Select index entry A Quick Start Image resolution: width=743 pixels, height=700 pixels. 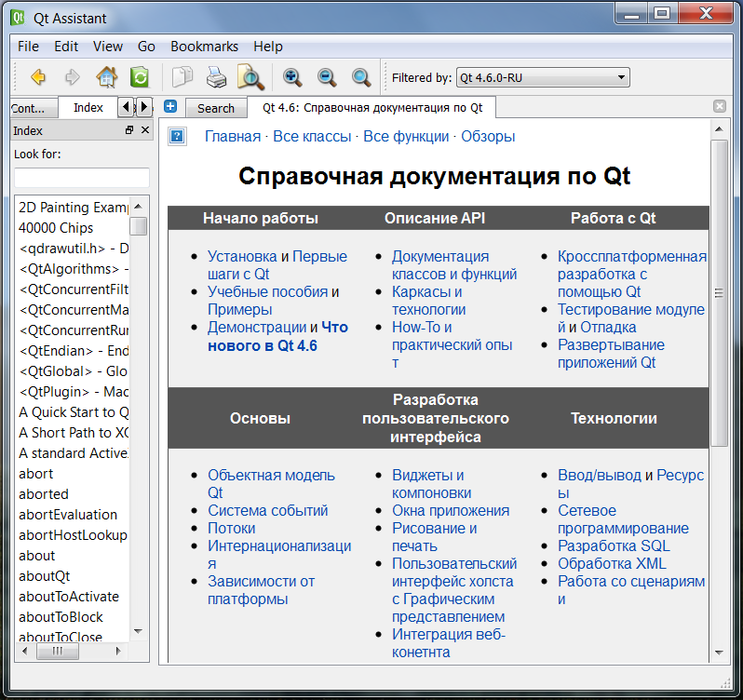click(72, 412)
